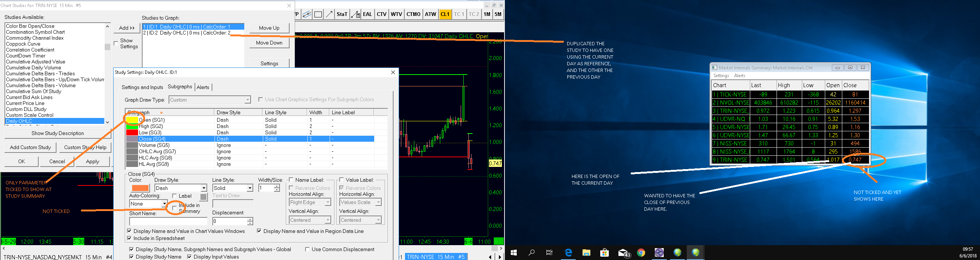Open Settings menu in Market Internals Summary

click(721, 76)
